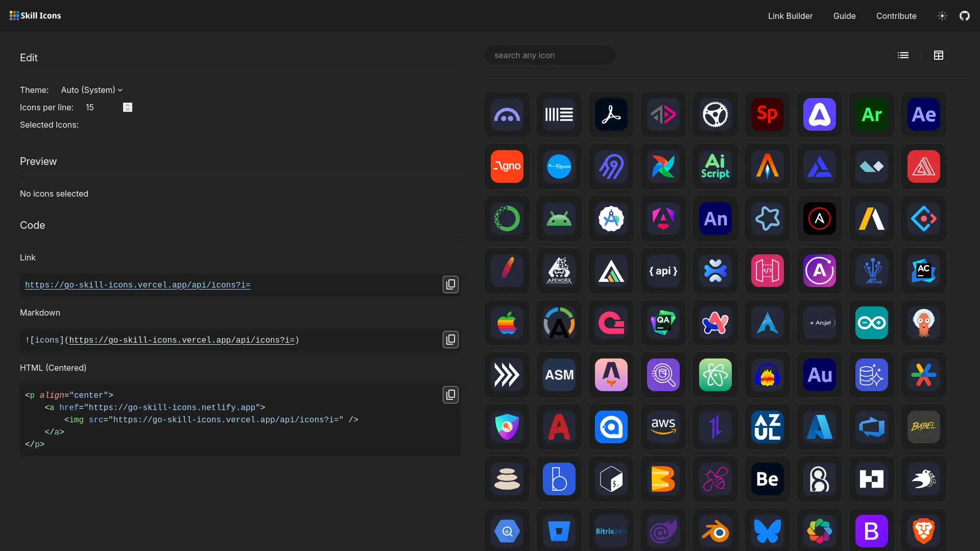Open the Guide menu item
Screen dimensions: 980x551
pos(844,16)
